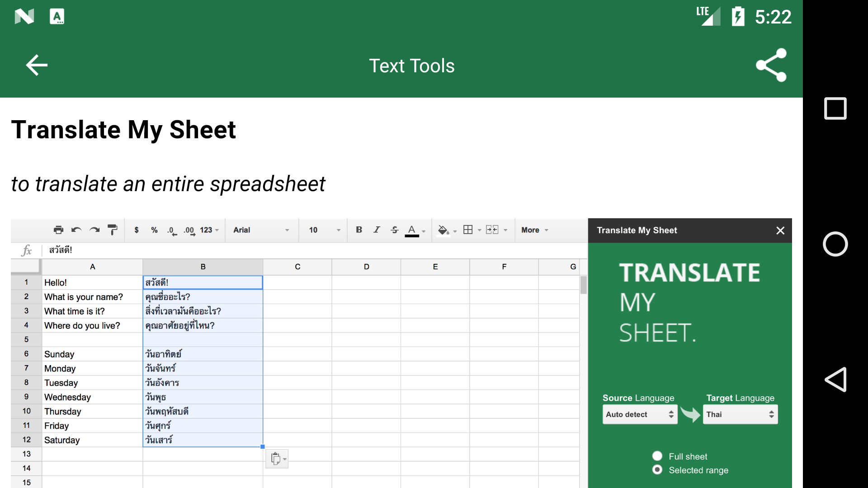Viewport: 868px width, 488px height.
Task: Tap the battery charging icon
Action: pos(738,17)
